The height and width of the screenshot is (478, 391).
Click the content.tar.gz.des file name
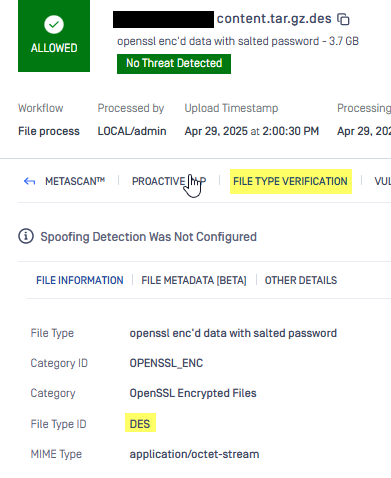click(x=274, y=19)
